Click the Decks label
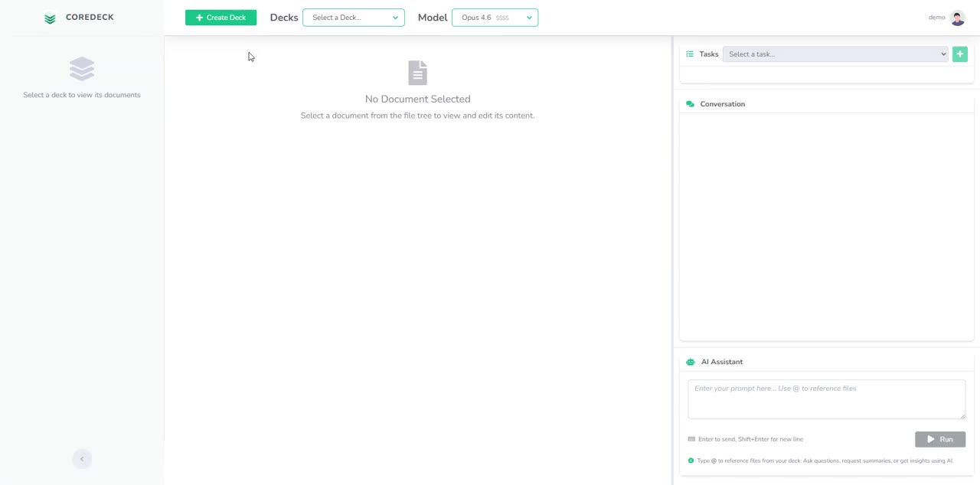980x485 pixels. 284,18
